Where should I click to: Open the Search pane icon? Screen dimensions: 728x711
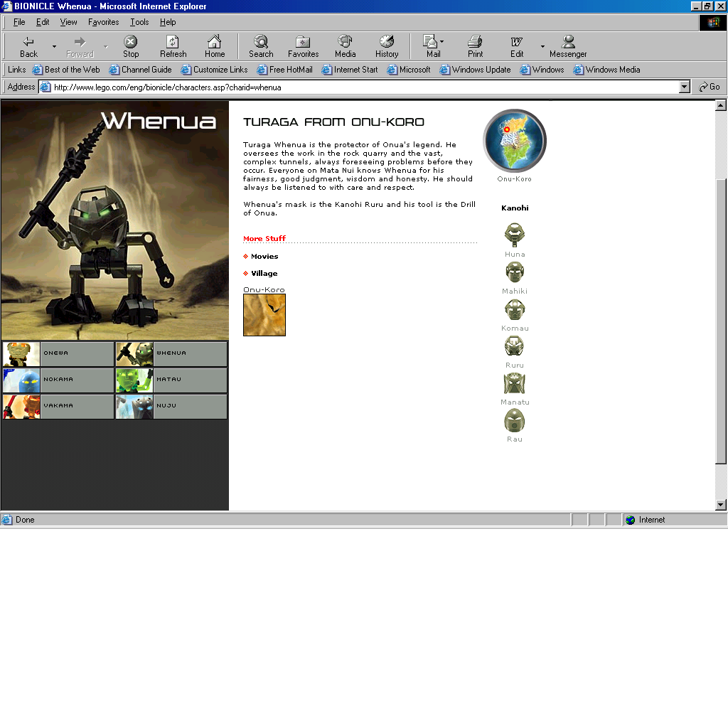click(x=261, y=46)
